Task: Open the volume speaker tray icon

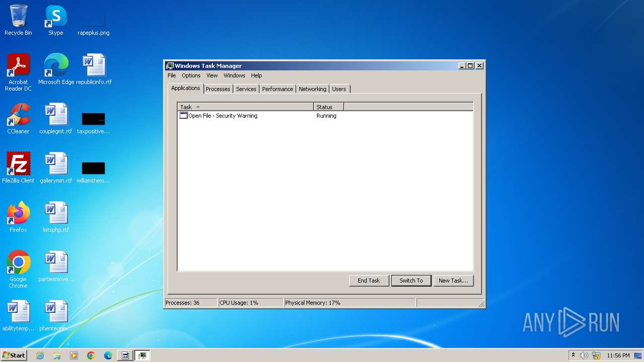Action: (x=584, y=355)
